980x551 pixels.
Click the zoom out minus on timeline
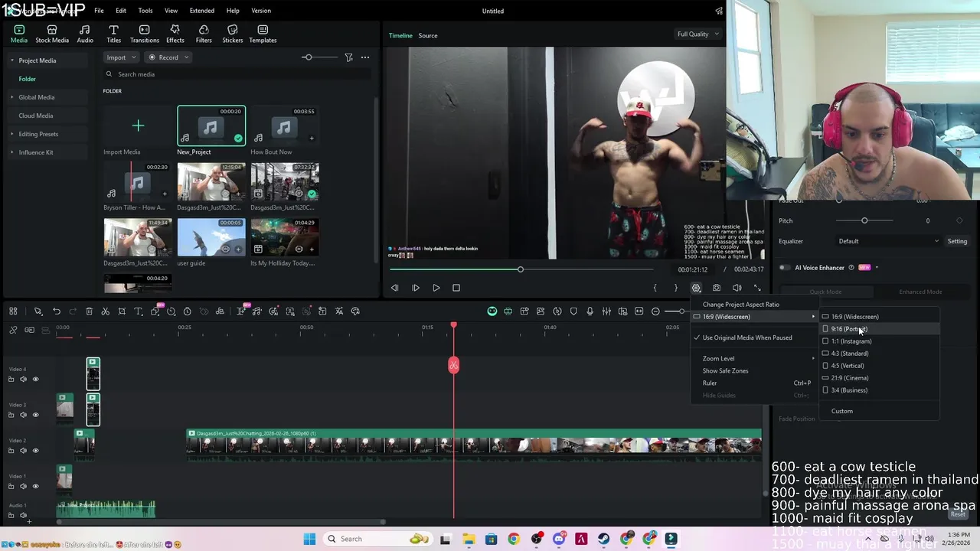pyautogui.click(x=655, y=311)
